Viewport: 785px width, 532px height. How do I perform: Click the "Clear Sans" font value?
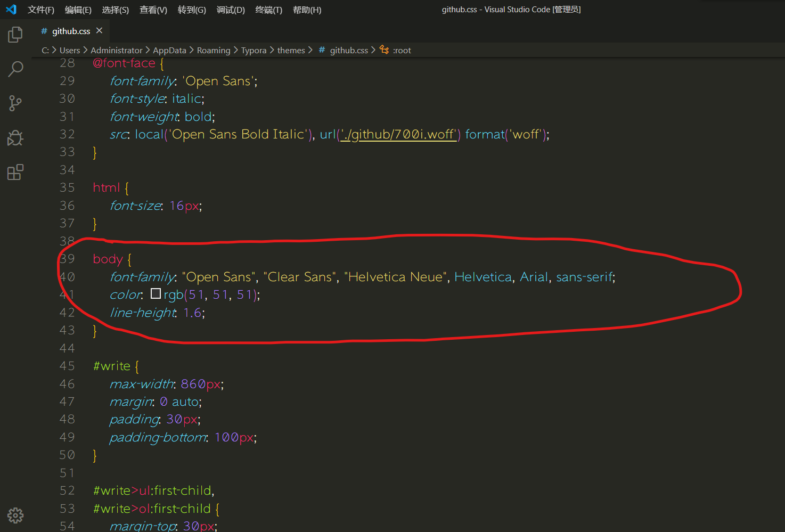[300, 277]
